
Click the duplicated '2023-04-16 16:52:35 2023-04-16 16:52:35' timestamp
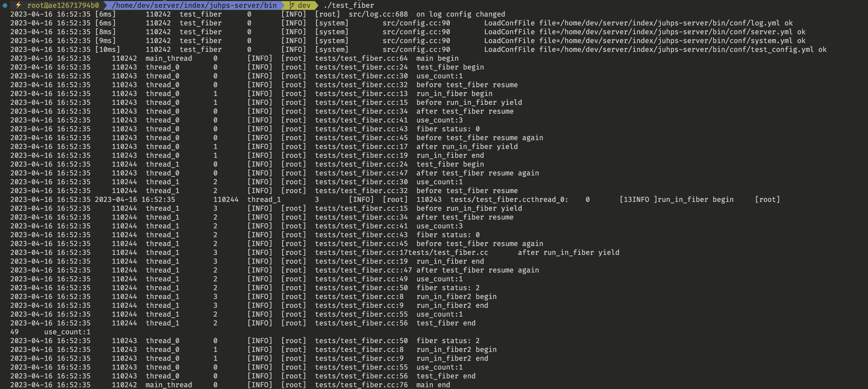[x=93, y=199]
